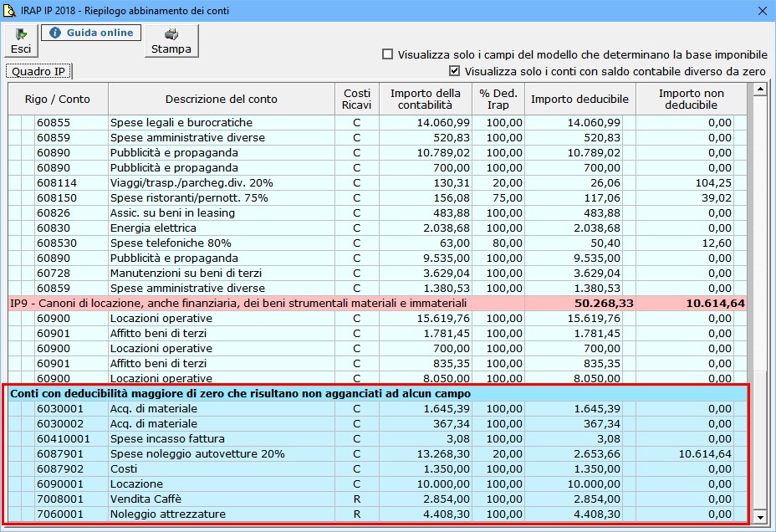Select Locazioni operative row with 15.619,76
This screenshot has width=776, height=532.
click(377, 318)
